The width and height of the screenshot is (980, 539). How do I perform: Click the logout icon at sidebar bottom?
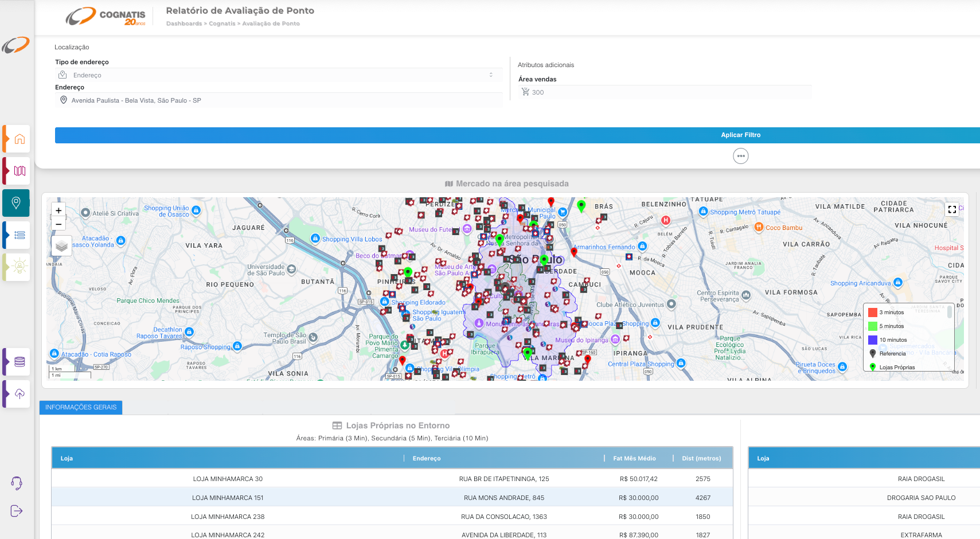(x=17, y=511)
